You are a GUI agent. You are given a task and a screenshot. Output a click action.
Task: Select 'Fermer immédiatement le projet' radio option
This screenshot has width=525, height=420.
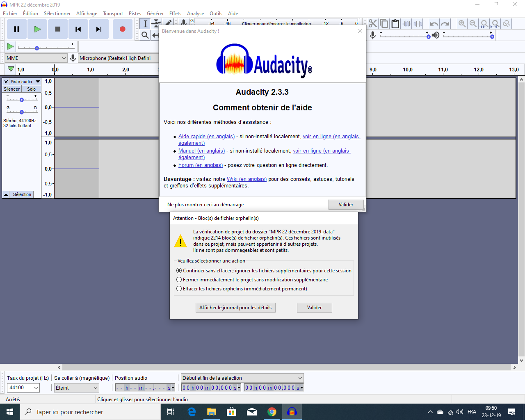point(179,280)
